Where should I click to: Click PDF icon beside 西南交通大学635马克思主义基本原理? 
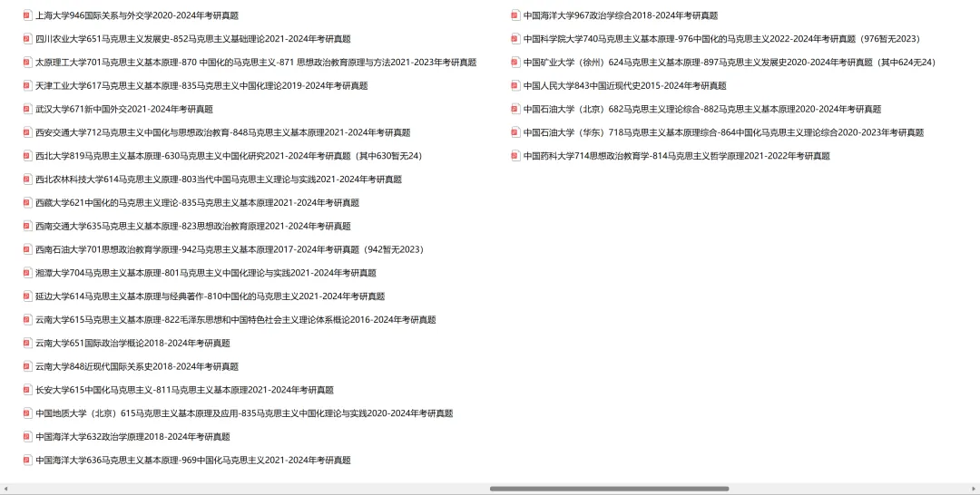pyautogui.click(x=27, y=226)
